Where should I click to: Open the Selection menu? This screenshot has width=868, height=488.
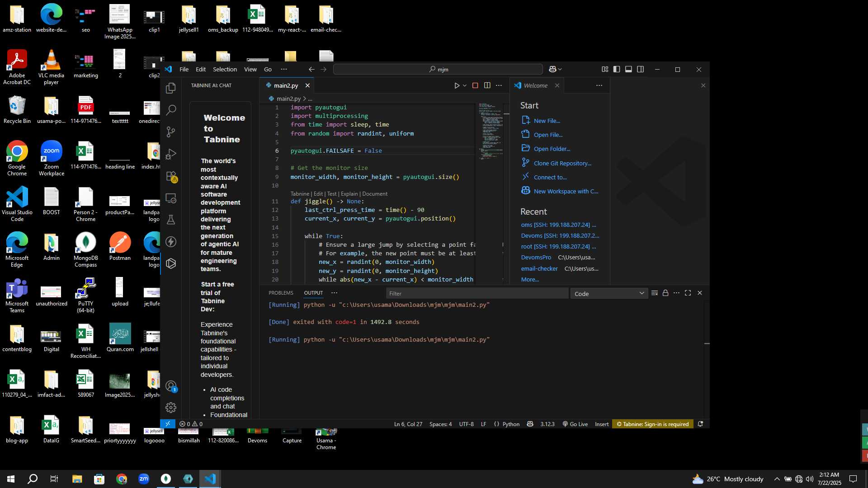tap(225, 69)
